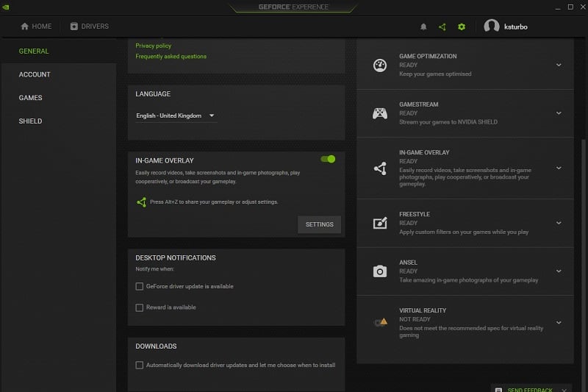Check GeForce driver update is available
This screenshot has height=392, width=588.
coord(140,287)
